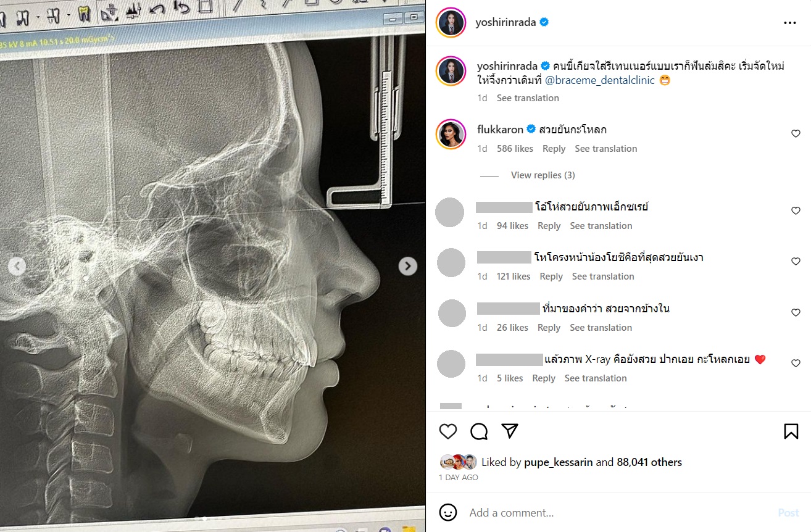811x532 pixels.
Task: Share post via paper plane icon
Action: point(510,431)
